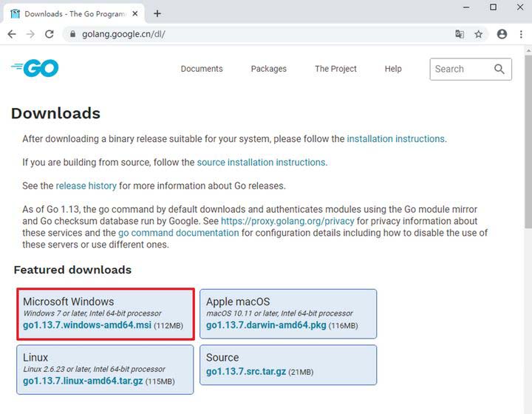Open the go command documentation link
Screen dimensions: 532x414
[x=179, y=233]
